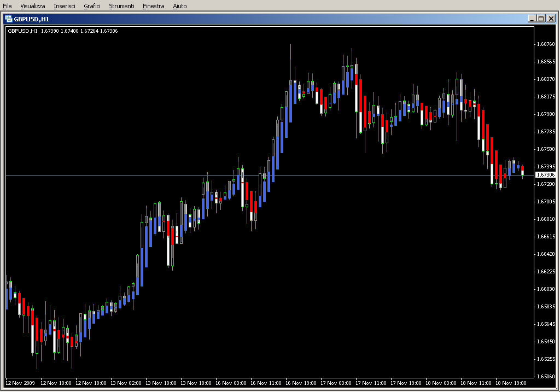Open the Visualizza menu

[32, 6]
